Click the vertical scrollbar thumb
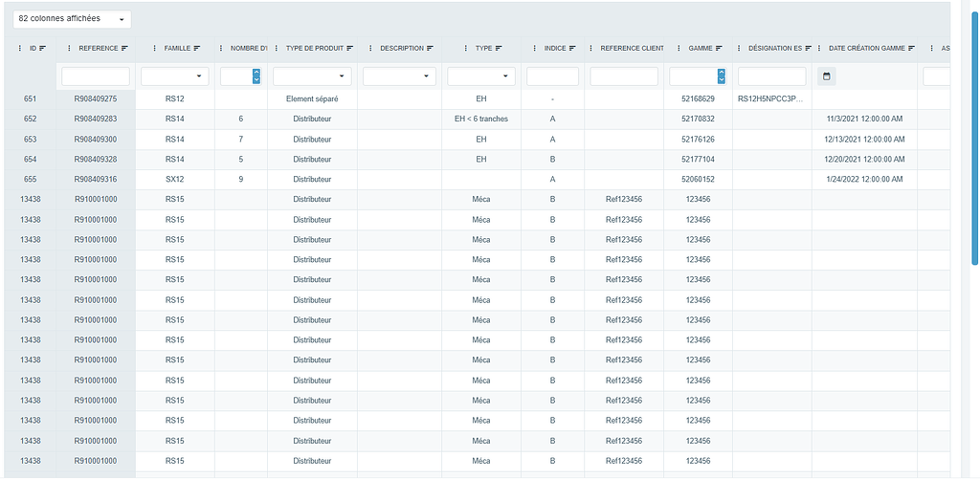Image resolution: width=980 pixels, height=479 pixels. tap(974, 138)
